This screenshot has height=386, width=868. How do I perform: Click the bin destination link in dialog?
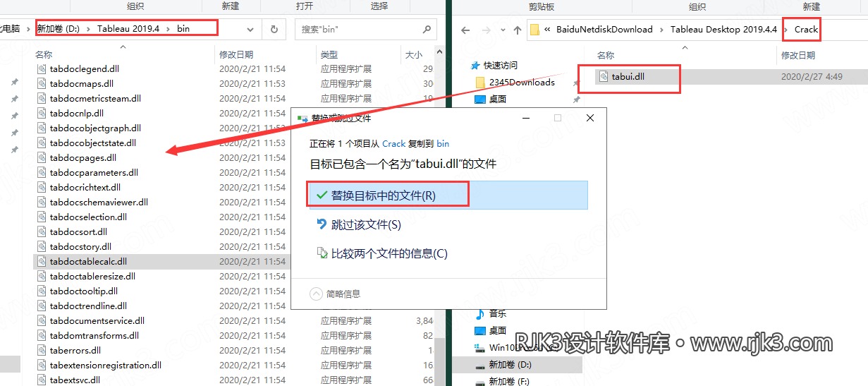click(x=443, y=143)
